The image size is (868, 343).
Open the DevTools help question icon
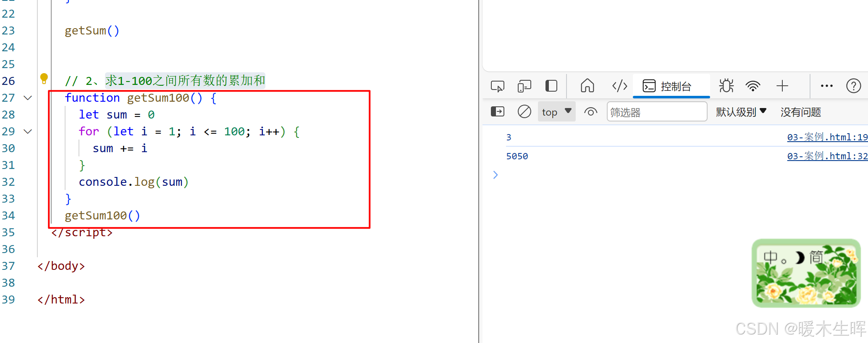[x=853, y=86]
